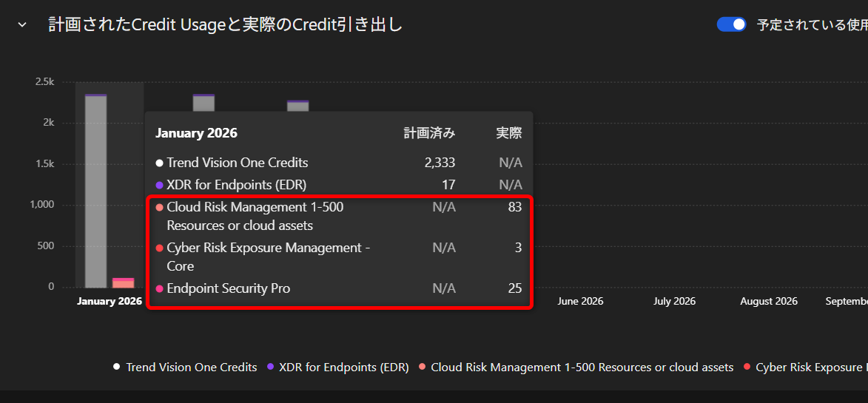
Task: Select the January 2026 axis label
Action: point(110,301)
